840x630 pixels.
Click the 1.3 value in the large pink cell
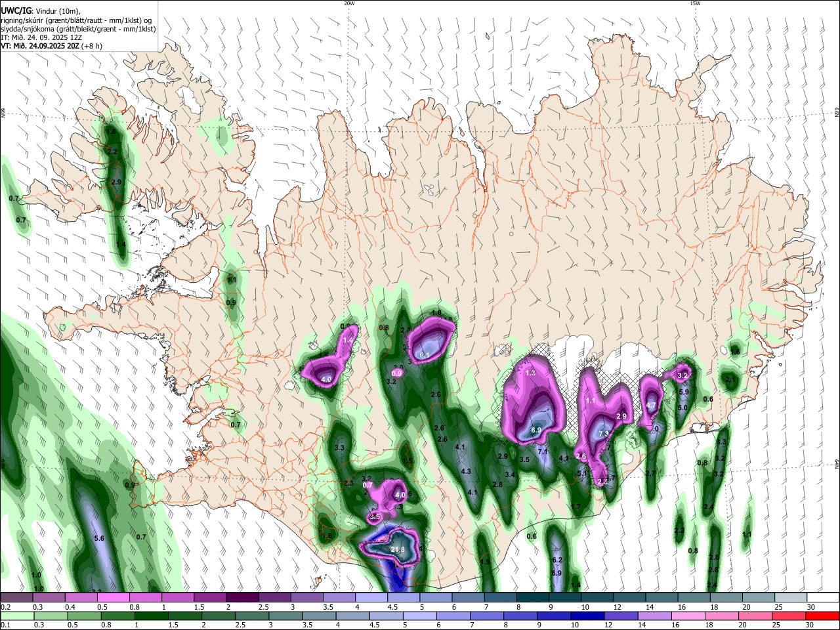531,373
